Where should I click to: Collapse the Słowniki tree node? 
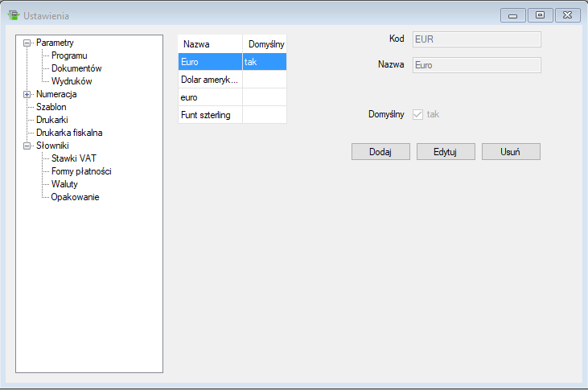(x=27, y=146)
